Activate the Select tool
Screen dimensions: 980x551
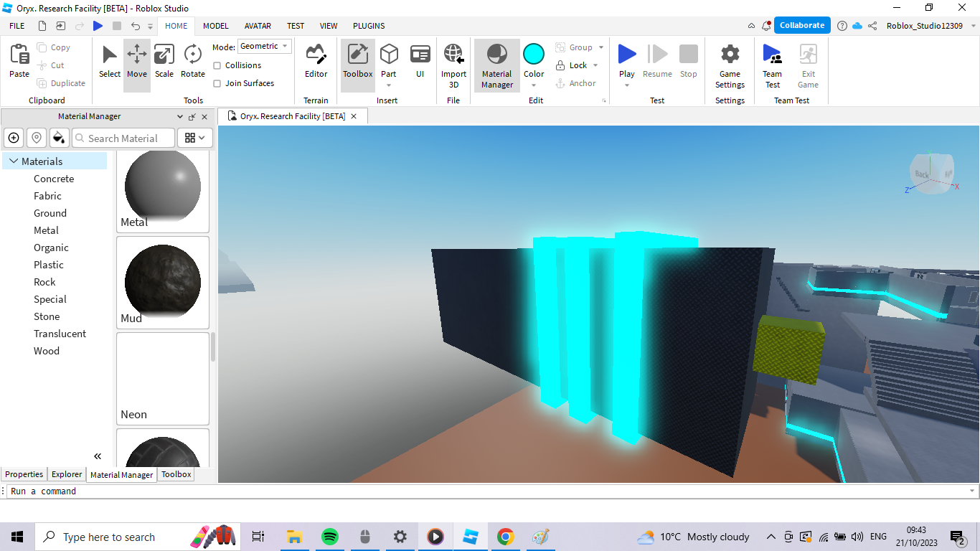pyautogui.click(x=110, y=62)
